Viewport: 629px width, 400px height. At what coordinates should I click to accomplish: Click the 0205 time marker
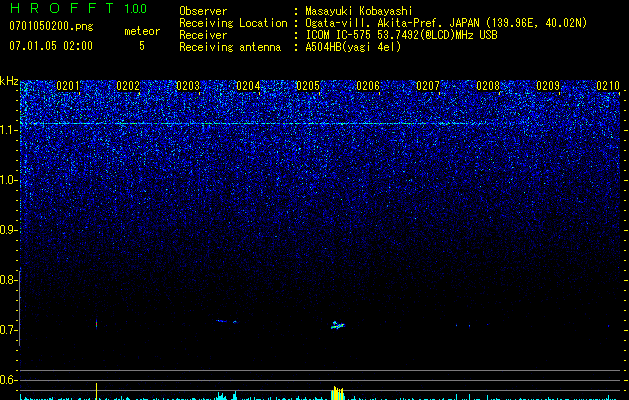coord(308,86)
